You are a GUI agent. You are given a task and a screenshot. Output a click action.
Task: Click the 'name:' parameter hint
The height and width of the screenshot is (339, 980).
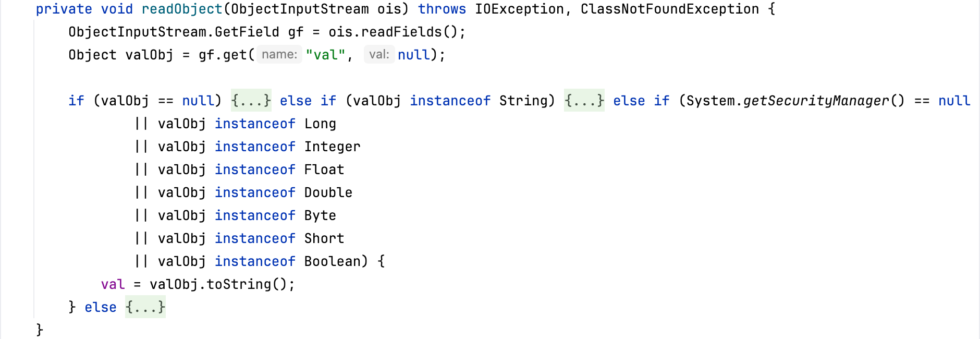[x=279, y=54]
